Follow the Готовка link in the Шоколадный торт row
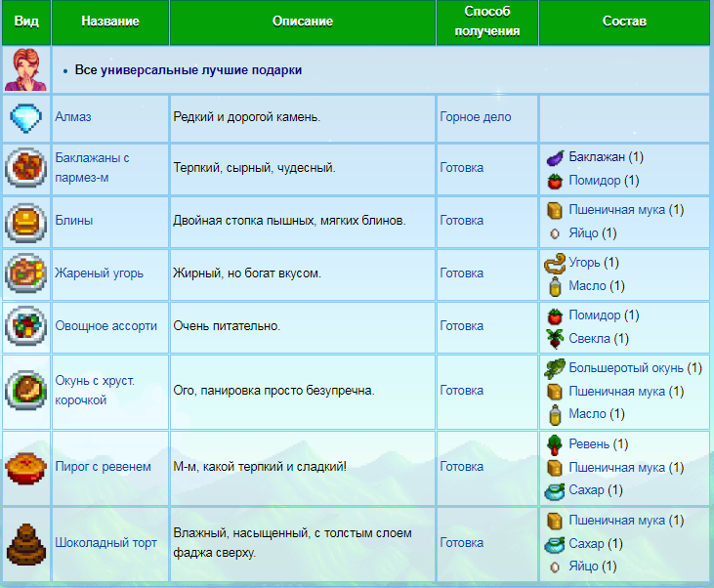The height and width of the screenshot is (588, 714). tap(461, 543)
